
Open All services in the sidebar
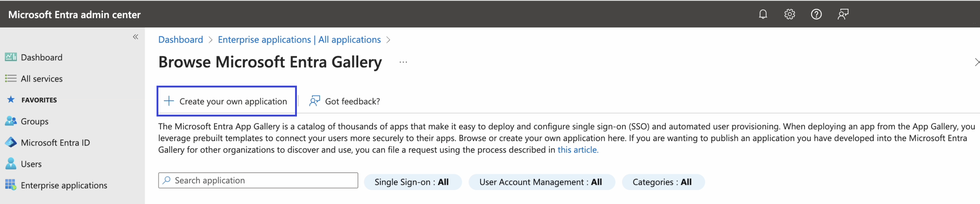(x=42, y=79)
